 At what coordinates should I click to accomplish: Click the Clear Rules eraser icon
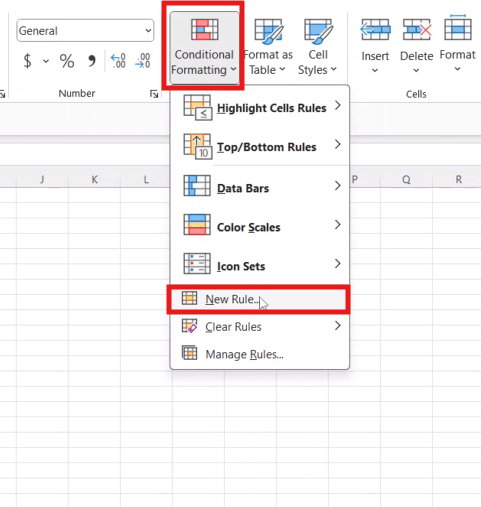tap(189, 326)
